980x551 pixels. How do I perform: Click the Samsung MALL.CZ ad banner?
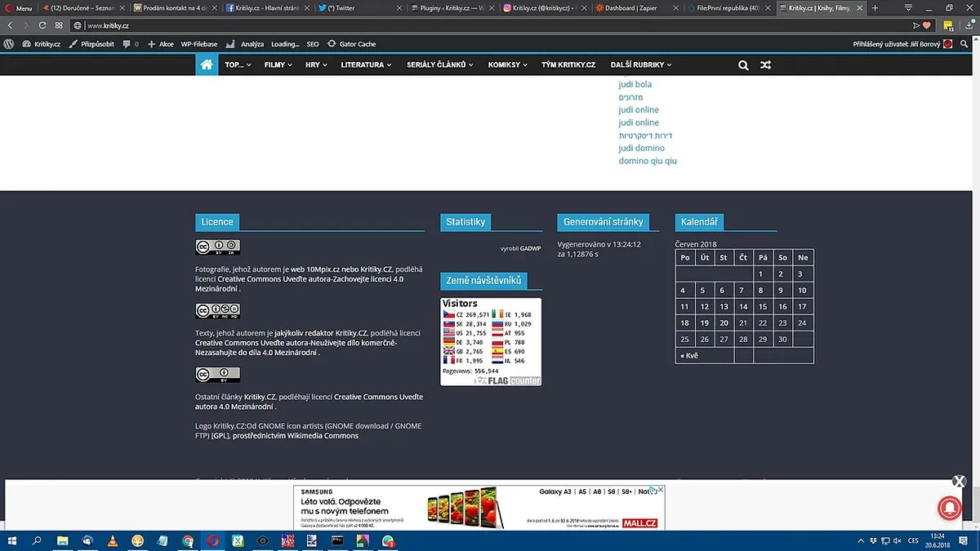(479, 508)
